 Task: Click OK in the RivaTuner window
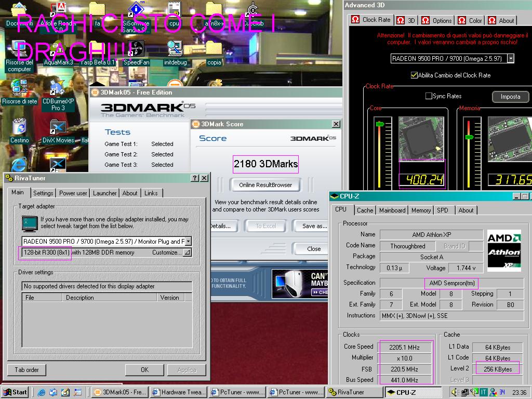(x=144, y=370)
